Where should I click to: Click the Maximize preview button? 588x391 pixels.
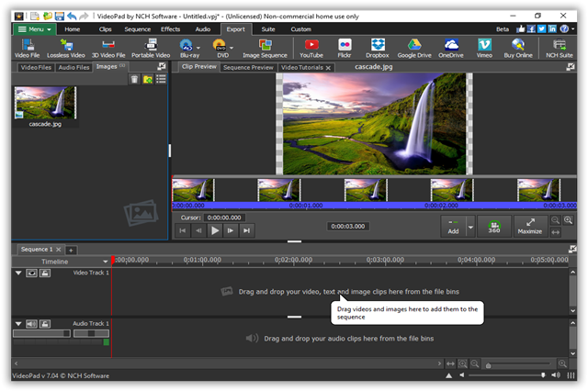click(529, 226)
